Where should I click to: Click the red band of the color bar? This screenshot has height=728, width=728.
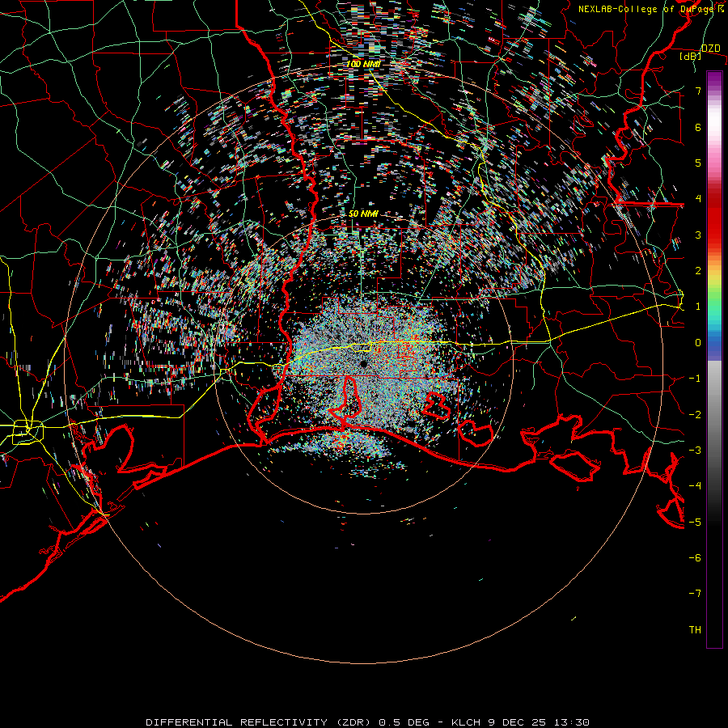tap(714, 218)
